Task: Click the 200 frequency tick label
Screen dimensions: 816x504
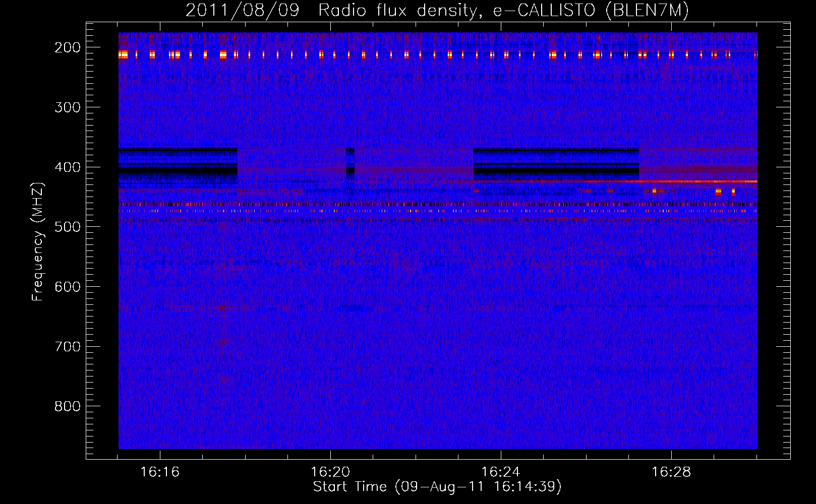Action: tap(68, 47)
